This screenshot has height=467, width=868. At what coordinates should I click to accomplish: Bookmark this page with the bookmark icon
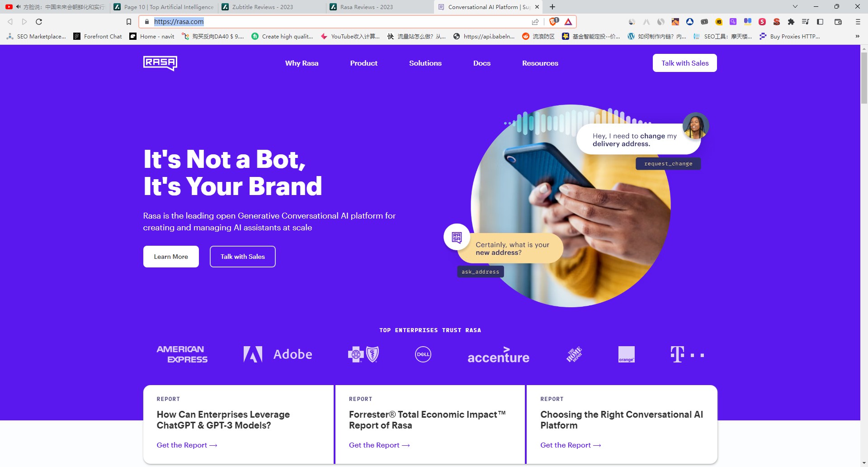click(x=129, y=22)
